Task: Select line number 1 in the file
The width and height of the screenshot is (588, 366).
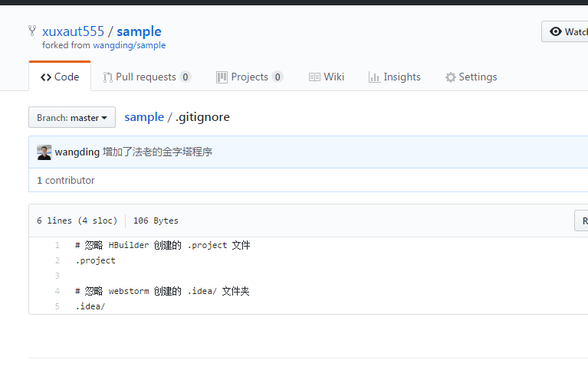Action: (57, 245)
